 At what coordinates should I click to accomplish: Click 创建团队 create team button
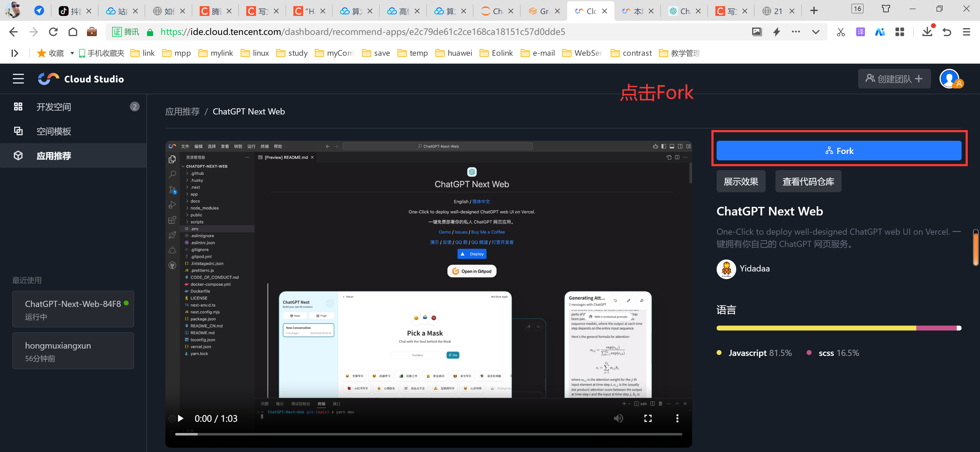point(894,79)
